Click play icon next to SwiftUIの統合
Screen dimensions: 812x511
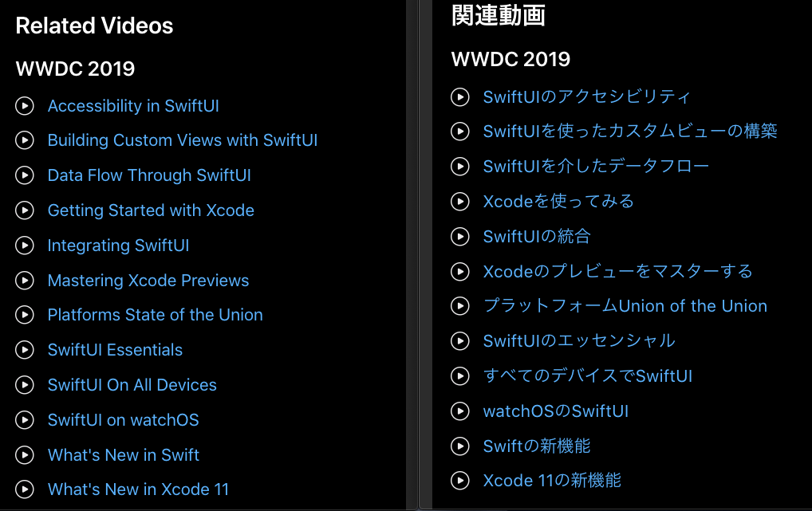click(x=460, y=237)
